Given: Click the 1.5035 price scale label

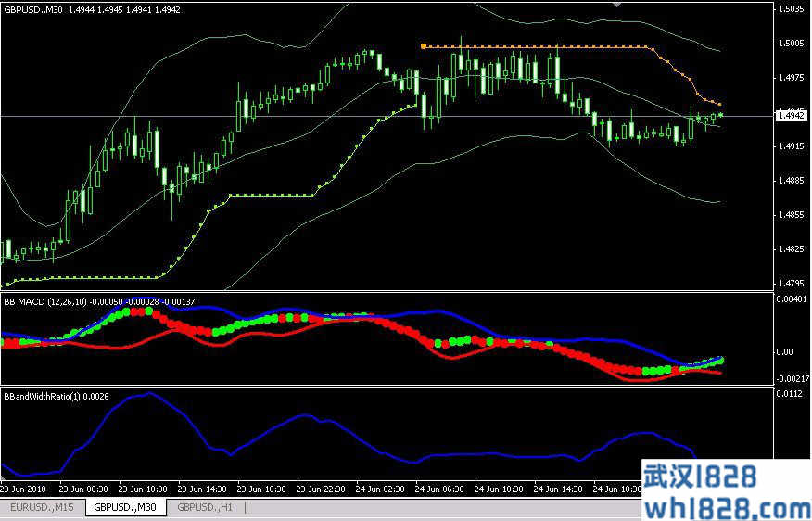Looking at the screenshot, I should tap(791, 9).
